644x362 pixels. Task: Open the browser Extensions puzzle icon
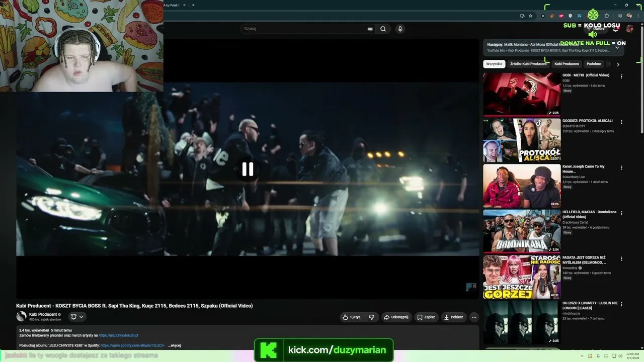[x=606, y=16]
